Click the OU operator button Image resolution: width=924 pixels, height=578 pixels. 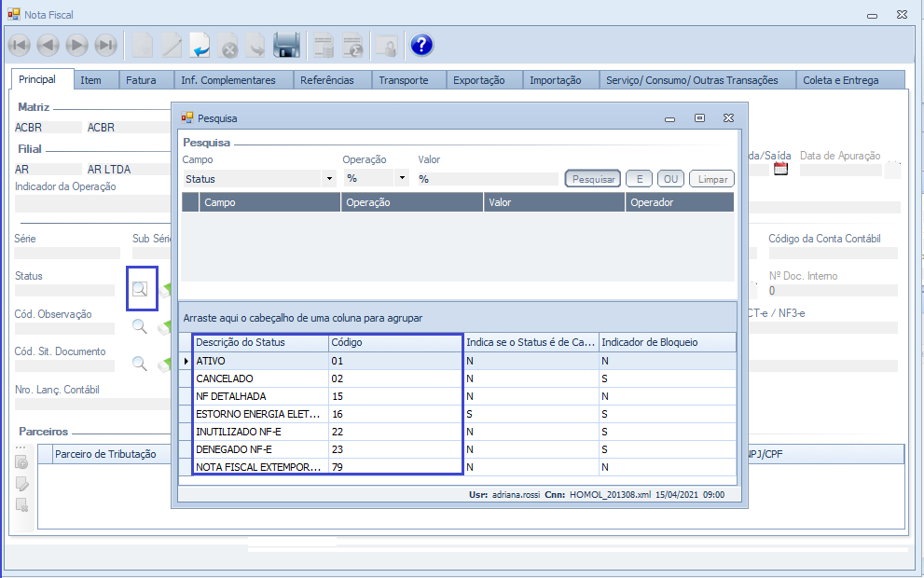tap(670, 178)
